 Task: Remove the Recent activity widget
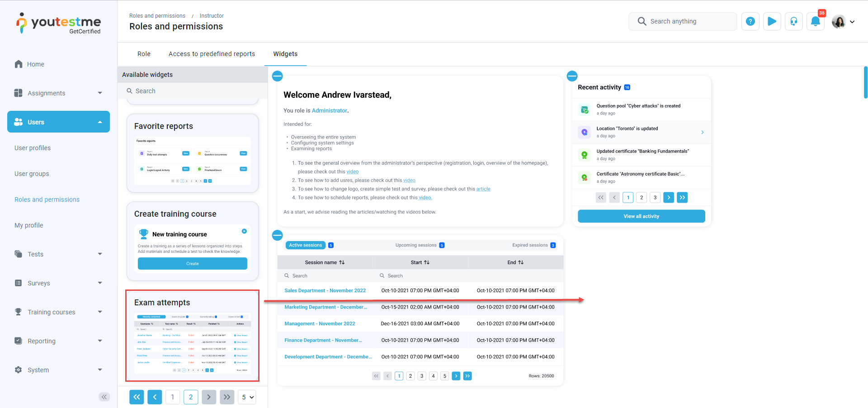coord(572,76)
